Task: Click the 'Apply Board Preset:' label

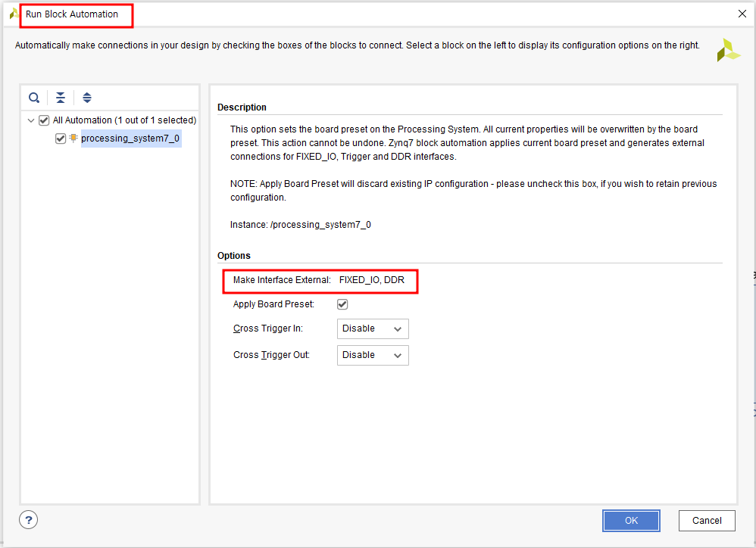Action: [x=273, y=304]
